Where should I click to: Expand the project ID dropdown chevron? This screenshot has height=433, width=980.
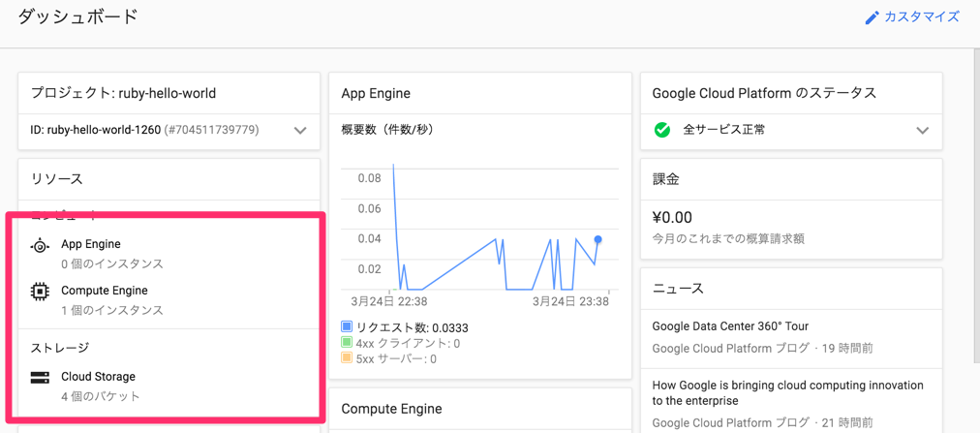tap(300, 131)
